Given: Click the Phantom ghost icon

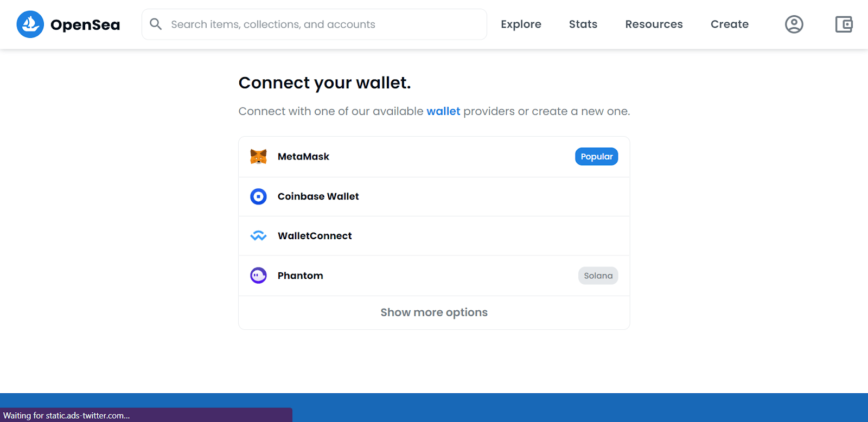Looking at the screenshot, I should click(258, 276).
